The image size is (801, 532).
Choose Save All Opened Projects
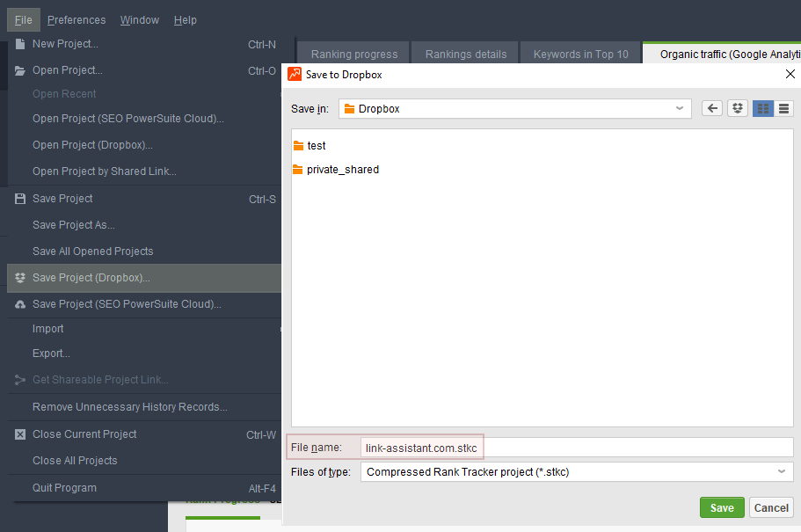144,251
